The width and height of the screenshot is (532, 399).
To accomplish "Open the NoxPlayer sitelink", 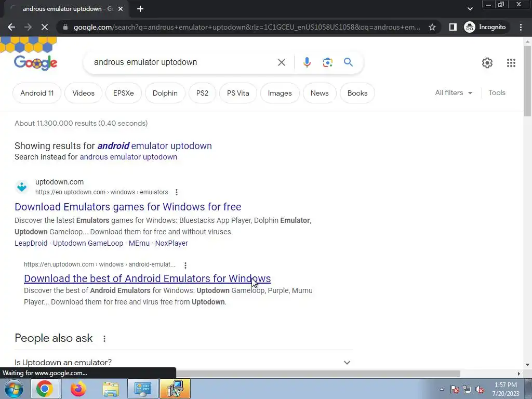I will [x=171, y=243].
